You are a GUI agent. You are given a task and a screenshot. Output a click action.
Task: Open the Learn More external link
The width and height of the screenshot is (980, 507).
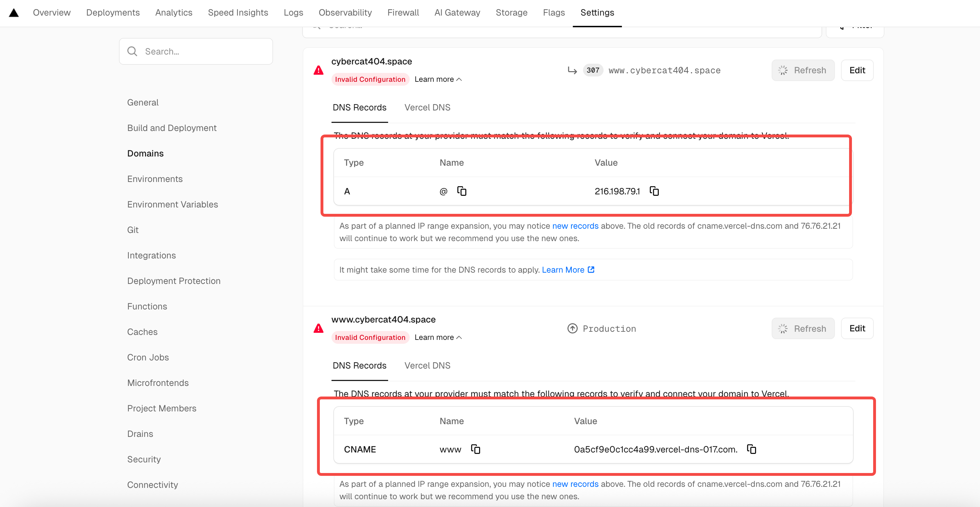[x=568, y=270]
